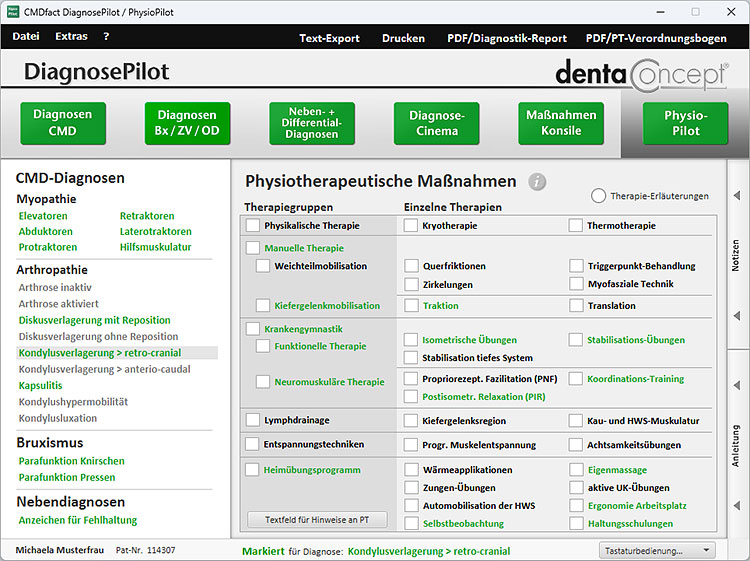The height and width of the screenshot is (561, 750).
Task: Tick the Postisometr. Relaxation (PIR) checkbox
Action: (x=410, y=396)
